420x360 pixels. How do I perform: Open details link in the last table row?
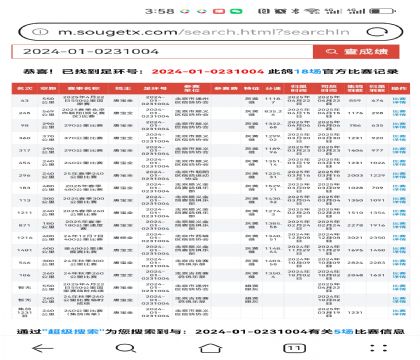pyautogui.click(x=399, y=312)
